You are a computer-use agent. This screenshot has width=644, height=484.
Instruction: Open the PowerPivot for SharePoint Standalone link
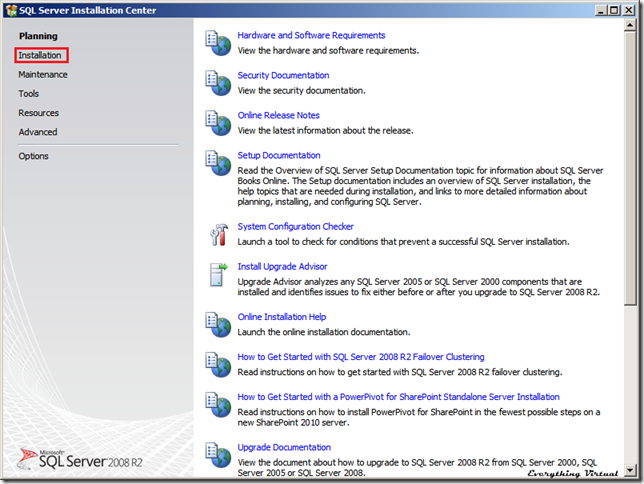pyautogui.click(x=398, y=397)
